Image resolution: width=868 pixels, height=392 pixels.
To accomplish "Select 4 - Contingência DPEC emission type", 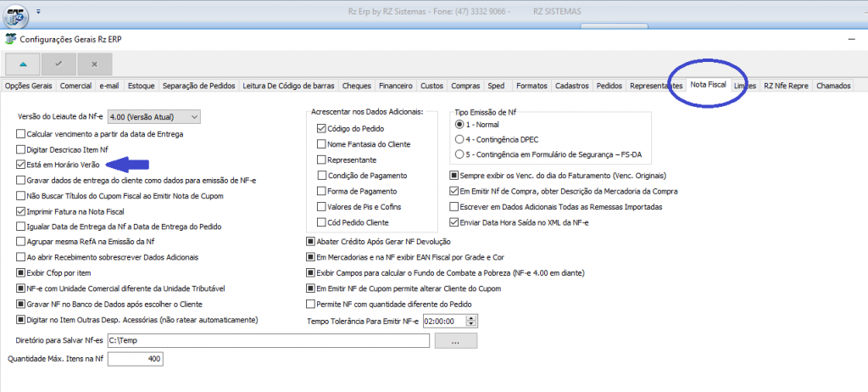I will (459, 139).
